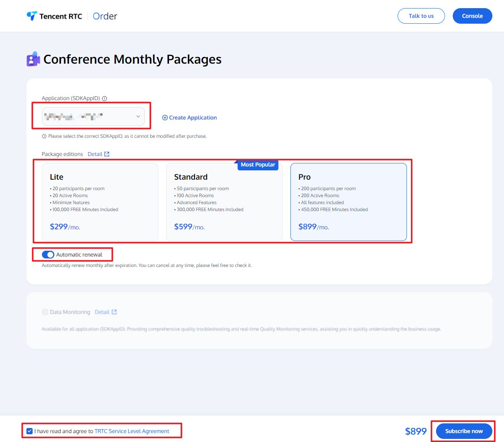Screen dimensions: 504x442
Task: Go to the Console
Action: click(x=472, y=16)
